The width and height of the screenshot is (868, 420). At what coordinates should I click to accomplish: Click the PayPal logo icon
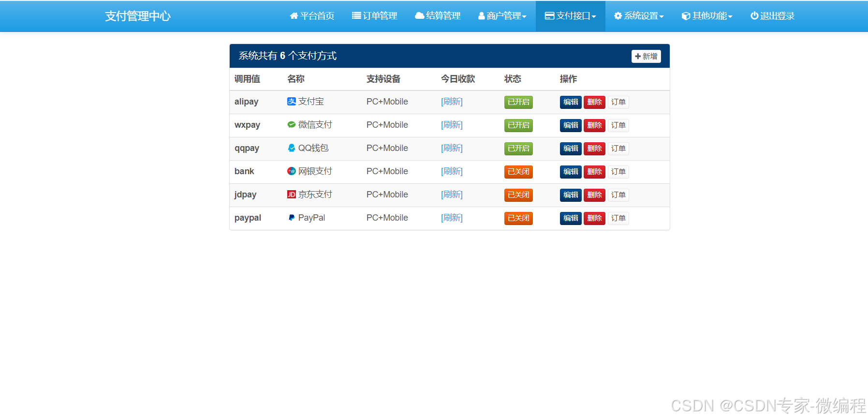coord(292,218)
